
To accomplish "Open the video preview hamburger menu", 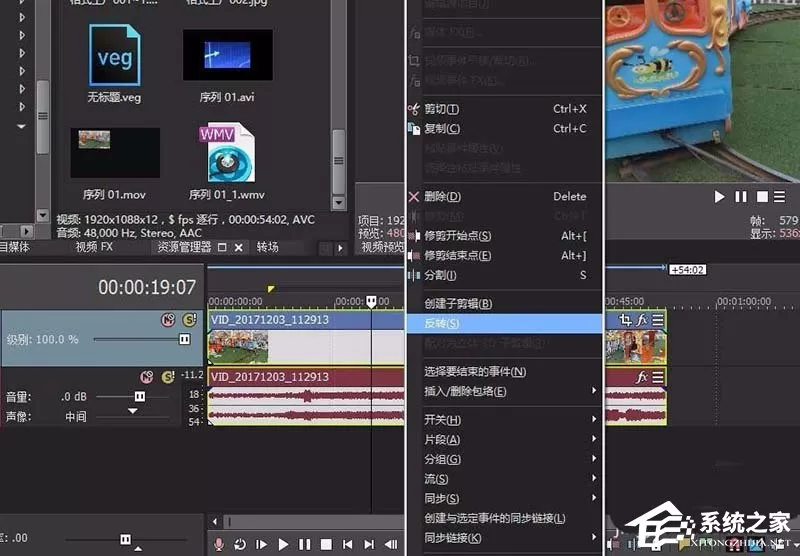I will (780, 196).
